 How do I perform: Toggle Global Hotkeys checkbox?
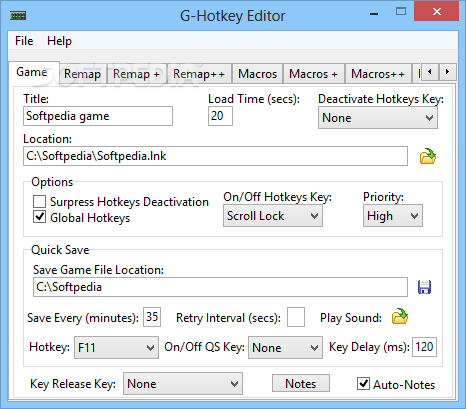tap(39, 217)
